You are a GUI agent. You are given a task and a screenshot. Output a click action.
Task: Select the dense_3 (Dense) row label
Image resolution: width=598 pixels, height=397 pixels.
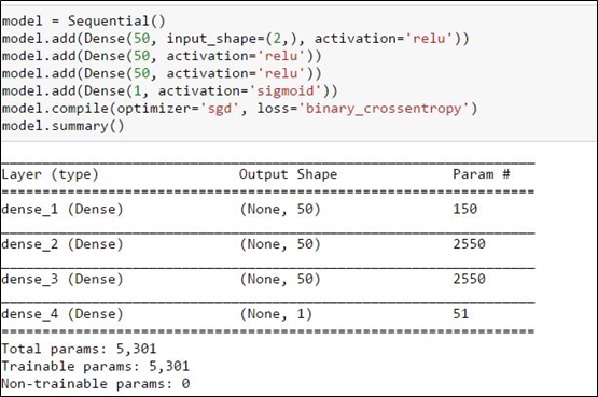point(63,279)
